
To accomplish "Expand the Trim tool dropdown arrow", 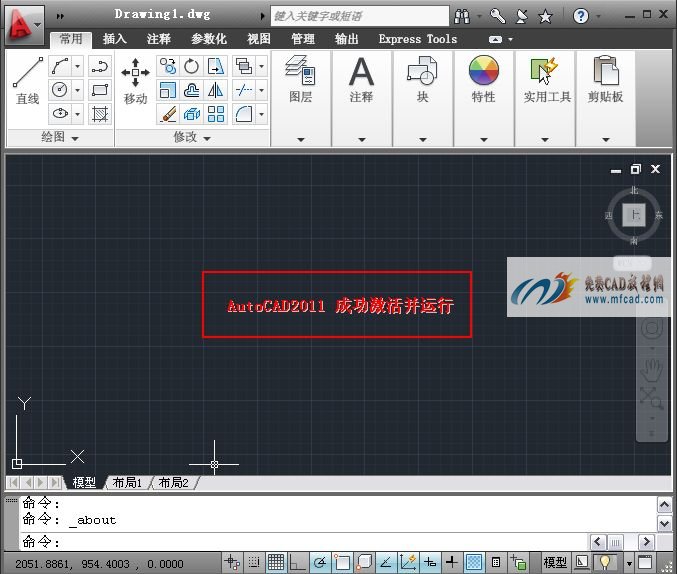I will (x=262, y=90).
